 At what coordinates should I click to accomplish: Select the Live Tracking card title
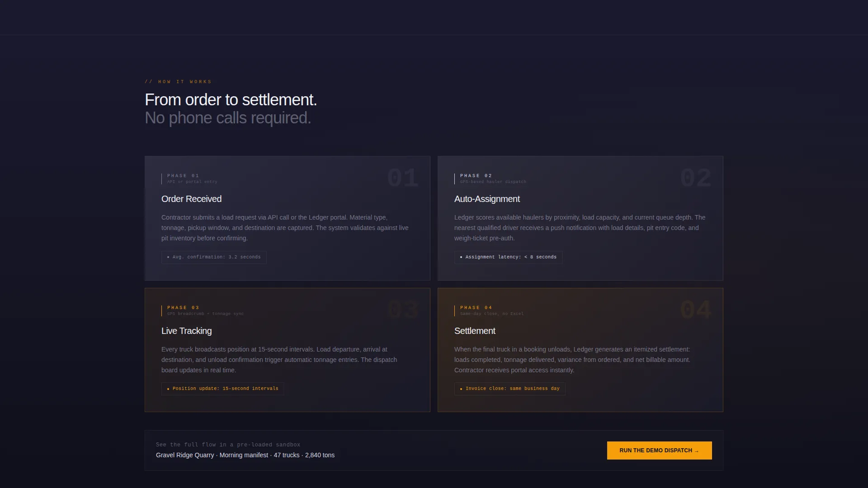coord(186,331)
